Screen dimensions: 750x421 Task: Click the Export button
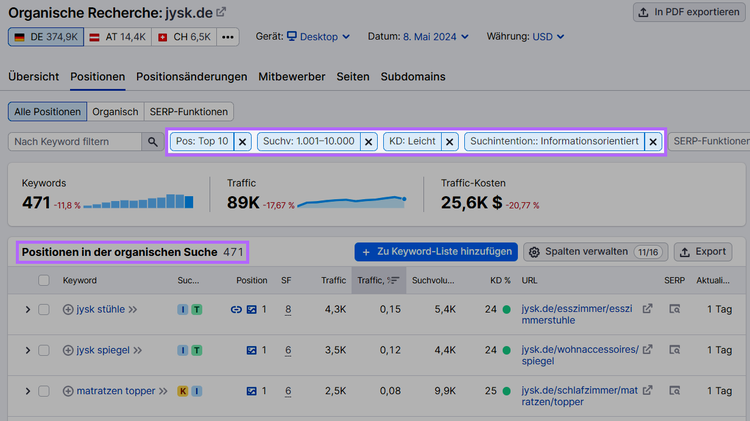(x=703, y=252)
